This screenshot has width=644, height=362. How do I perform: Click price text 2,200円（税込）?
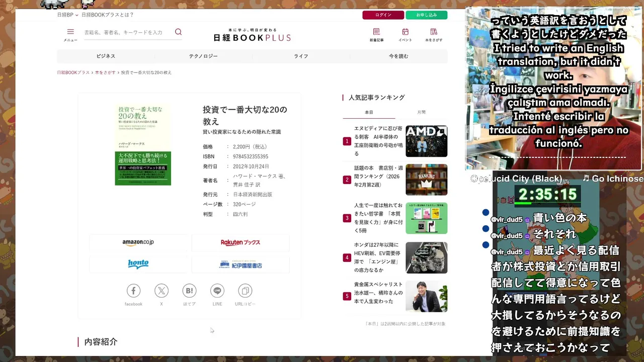pos(250,147)
